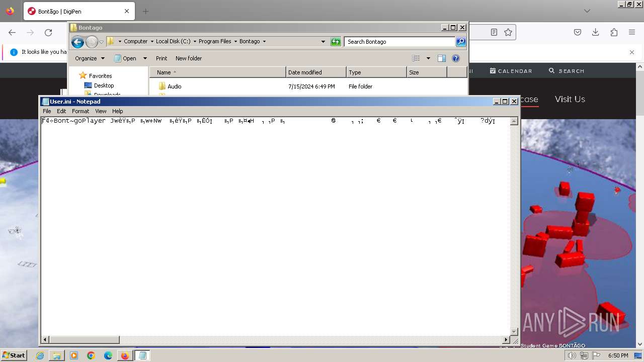Open Explorer address bar history dropdown

point(323,42)
